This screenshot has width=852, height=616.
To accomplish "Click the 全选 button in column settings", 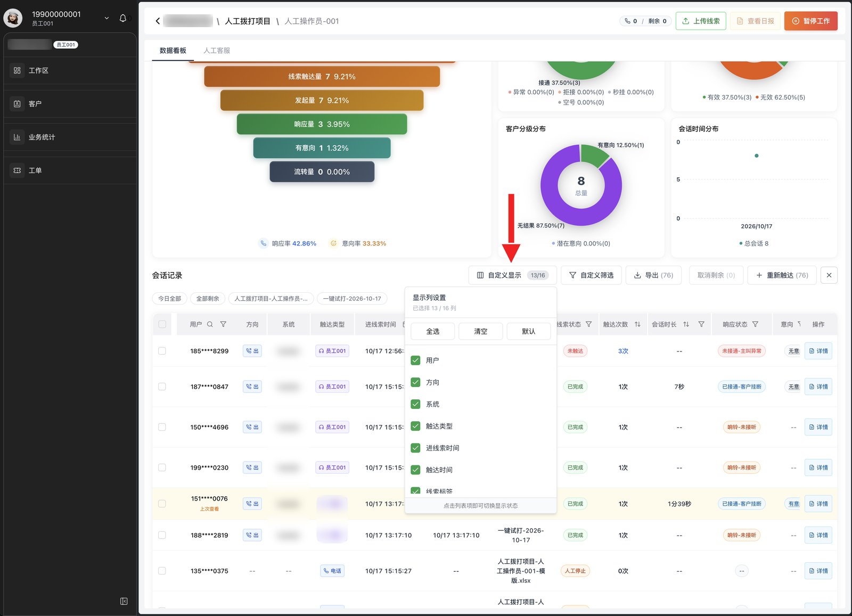I will click(x=433, y=331).
